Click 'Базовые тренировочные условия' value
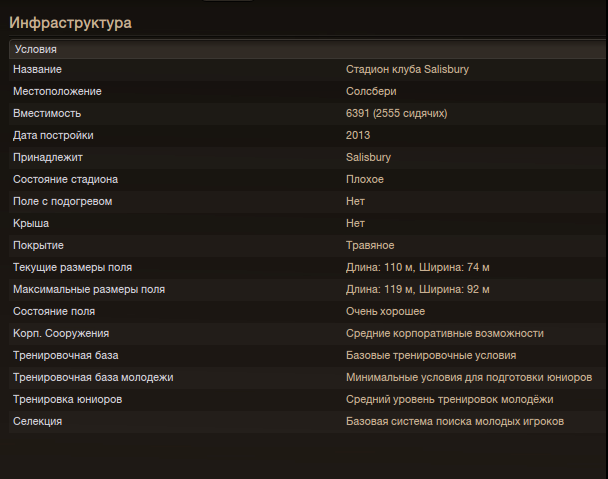This screenshot has width=608, height=479. pyautogui.click(x=431, y=356)
